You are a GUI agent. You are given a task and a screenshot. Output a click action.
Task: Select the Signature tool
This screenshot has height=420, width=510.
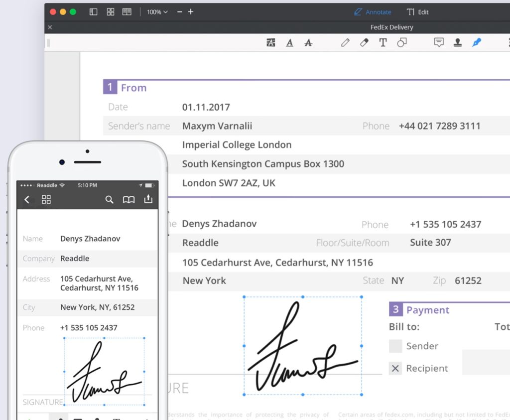click(477, 43)
